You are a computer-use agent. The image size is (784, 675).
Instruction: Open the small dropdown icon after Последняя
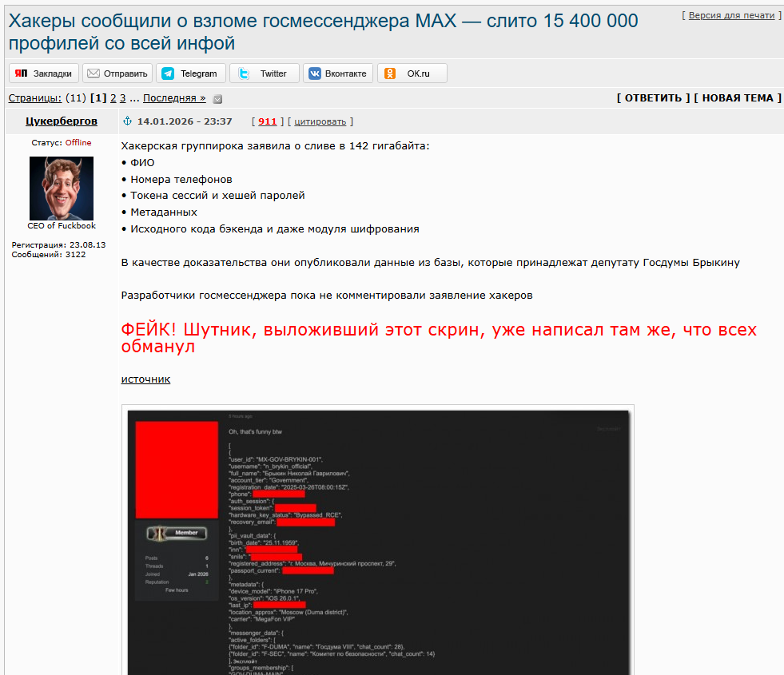tap(217, 99)
